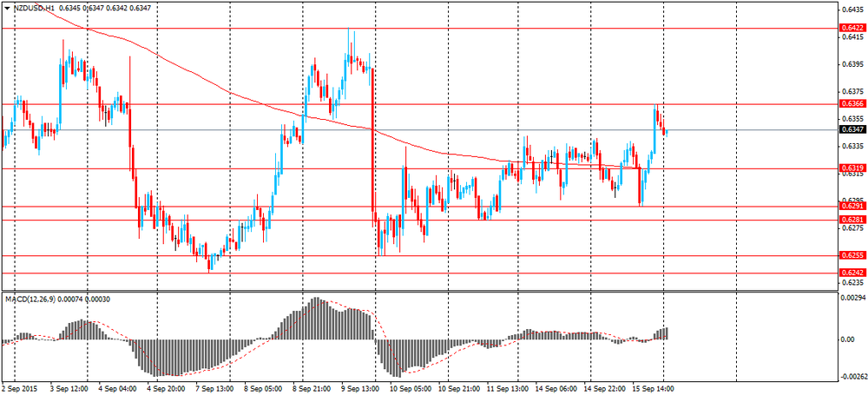Click the current price label 0.6347
The height and width of the screenshot is (395, 868).
(x=852, y=129)
